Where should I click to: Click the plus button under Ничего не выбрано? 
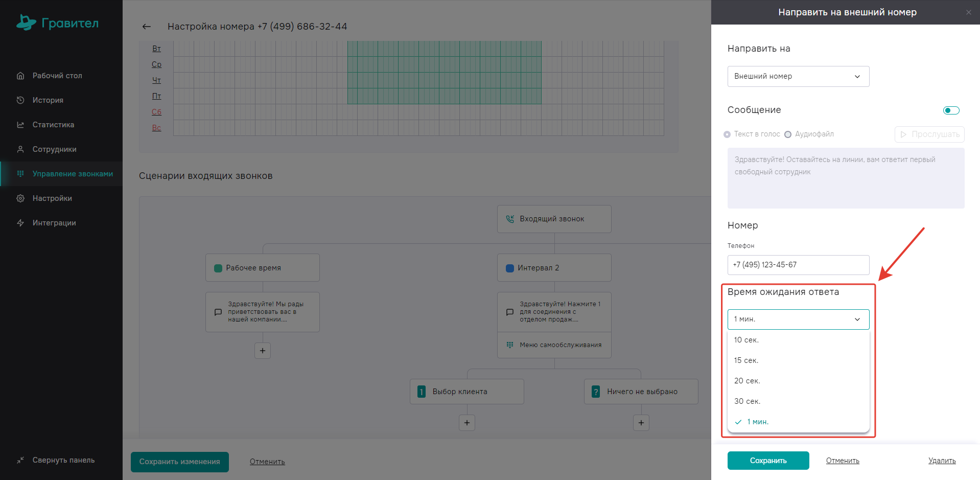[641, 423]
